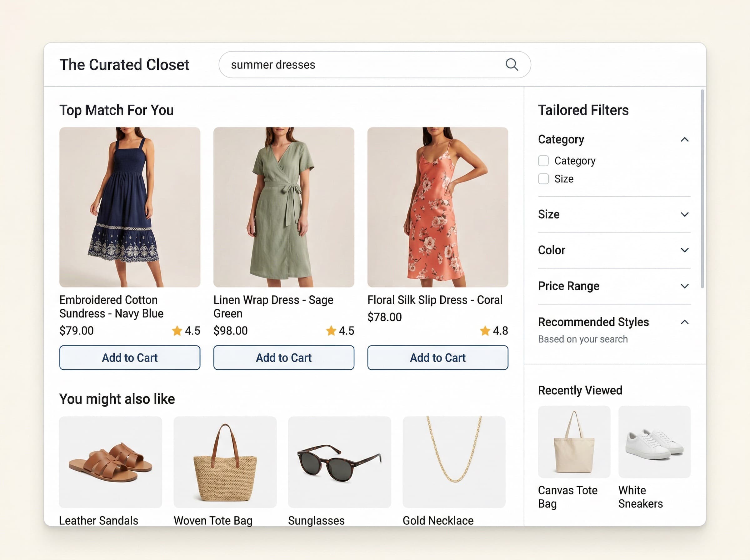The image size is (750, 560).
Task: Click the star rating on the Linen Wrap Dress
Action: coord(341,331)
